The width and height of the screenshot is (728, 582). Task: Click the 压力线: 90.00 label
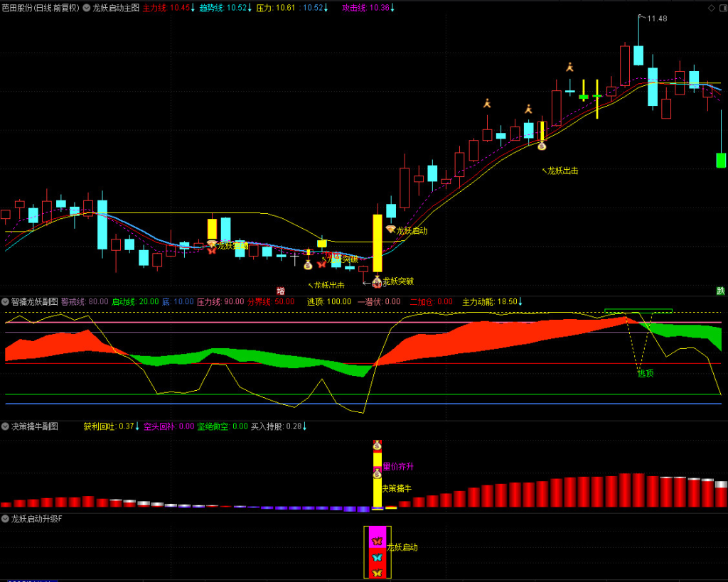pyautogui.click(x=220, y=302)
